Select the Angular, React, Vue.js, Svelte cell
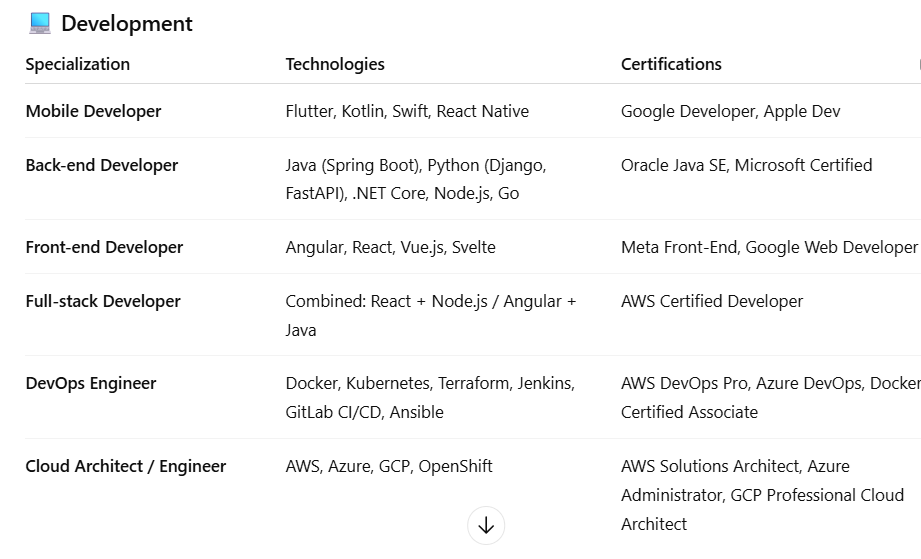The width and height of the screenshot is (921, 559). tap(390, 247)
